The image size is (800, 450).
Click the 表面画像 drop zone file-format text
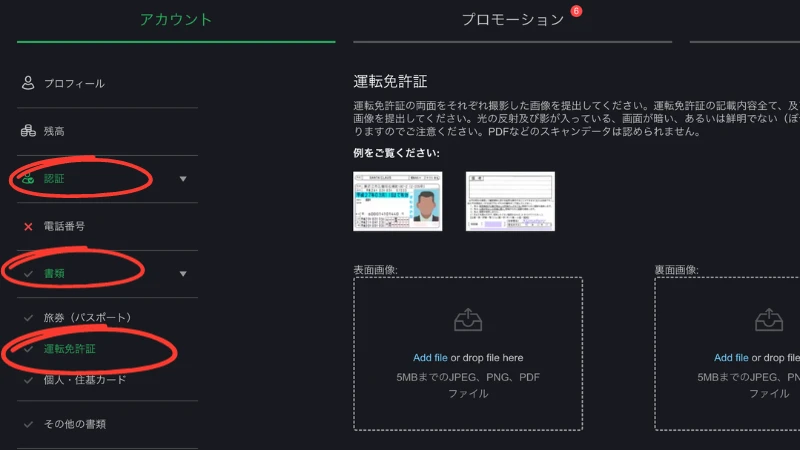coord(468,385)
